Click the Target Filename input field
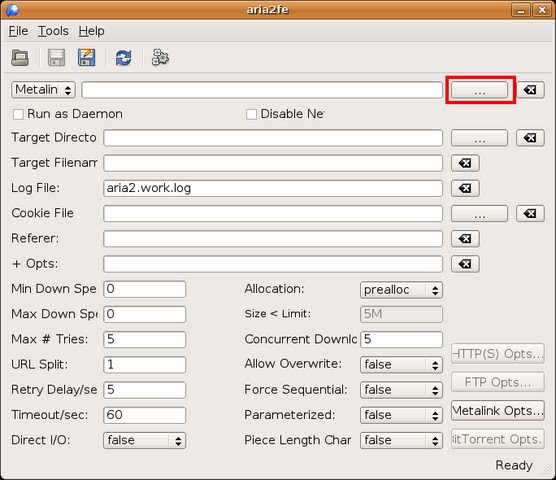 coord(273,163)
